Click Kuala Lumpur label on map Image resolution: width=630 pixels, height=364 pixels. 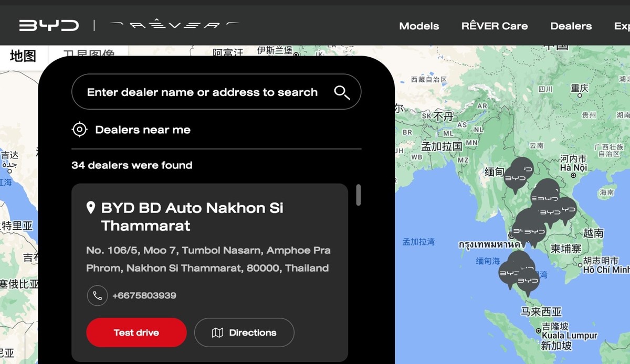click(x=570, y=336)
